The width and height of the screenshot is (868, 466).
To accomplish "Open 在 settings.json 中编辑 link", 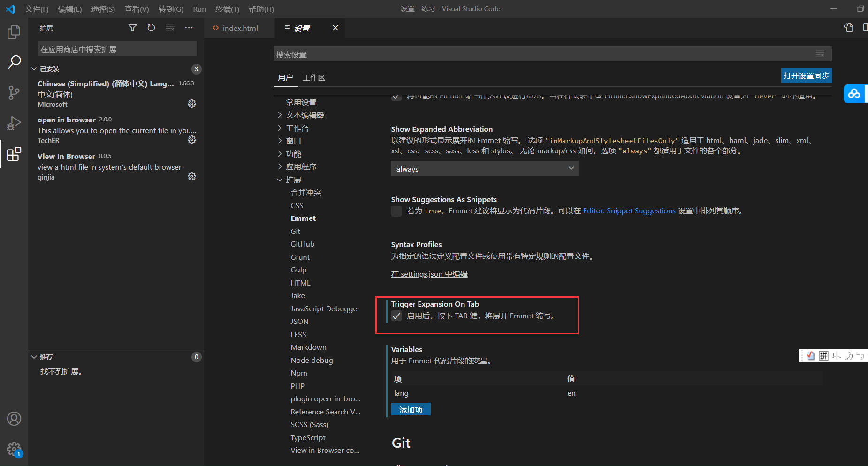I will pyautogui.click(x=429, y=274).
